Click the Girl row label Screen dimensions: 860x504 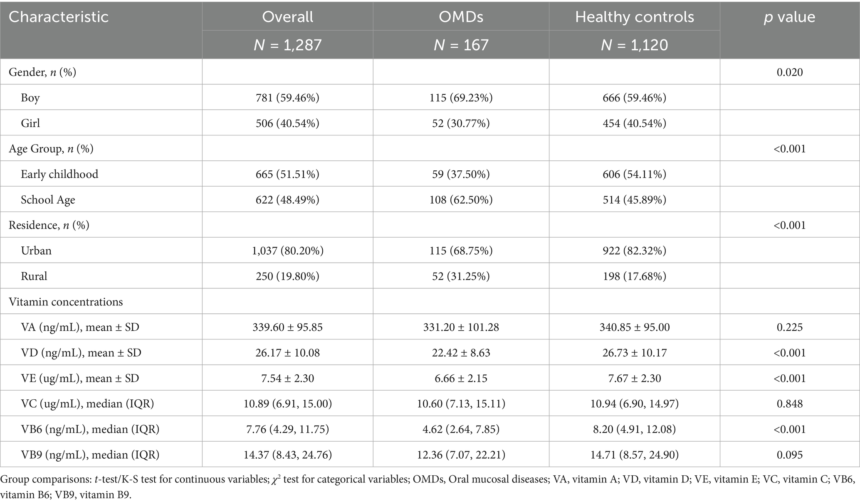point(30,123)
